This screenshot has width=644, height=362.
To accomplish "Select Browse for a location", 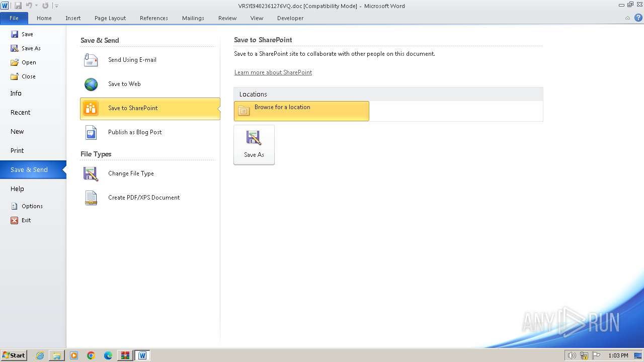I will pyautogui.click(x=301, y=111).
